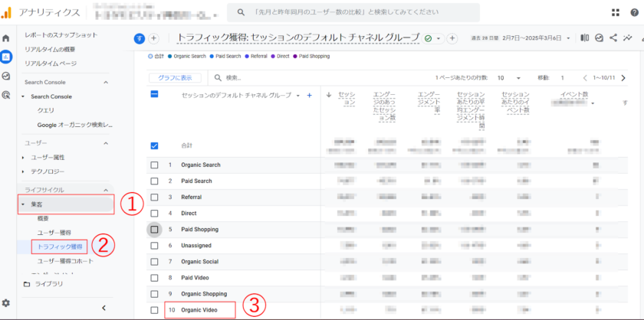Screen dimensions: 644x320
Task: Open the compare data view icon
Action: point(585,38)
